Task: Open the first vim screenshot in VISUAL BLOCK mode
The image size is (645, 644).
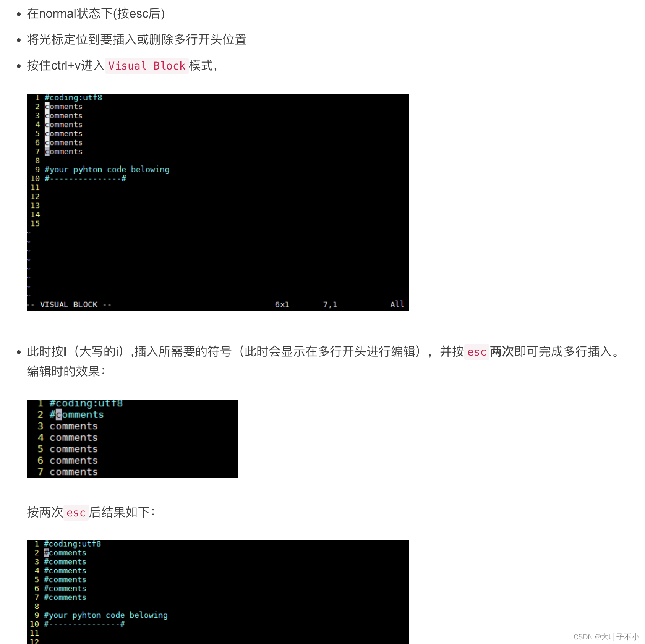Action: pyautogui.click(x=217, y=202)
